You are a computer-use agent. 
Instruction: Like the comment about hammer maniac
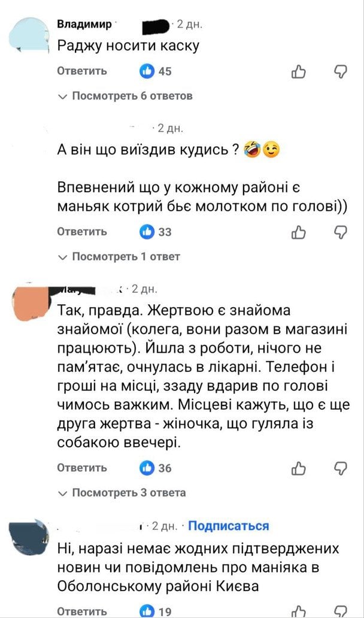298,232
